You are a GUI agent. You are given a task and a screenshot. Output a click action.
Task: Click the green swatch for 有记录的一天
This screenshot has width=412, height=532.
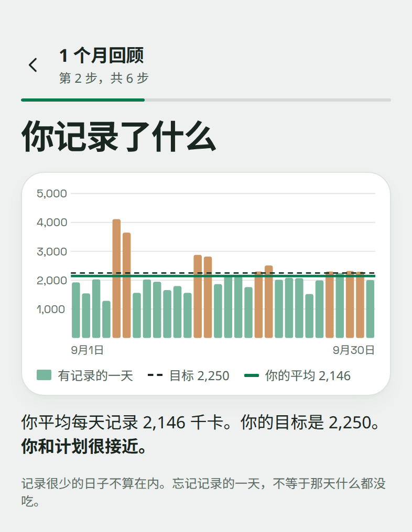pyautogui.click(x=44, y=375)
